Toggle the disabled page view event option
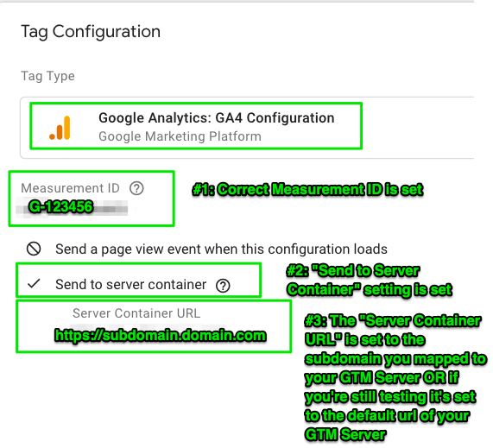The height and width of the screenshot is (448, 493). pyautogui.click(x=34, y=249)
